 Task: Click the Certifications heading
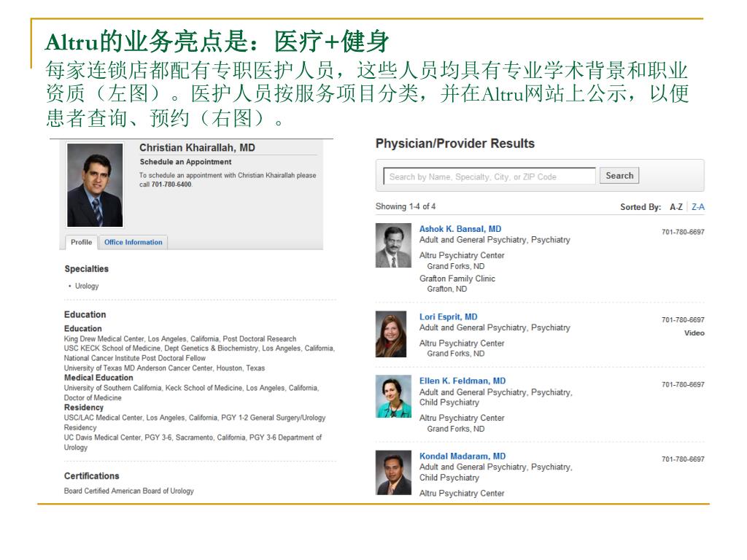point(91,475)
